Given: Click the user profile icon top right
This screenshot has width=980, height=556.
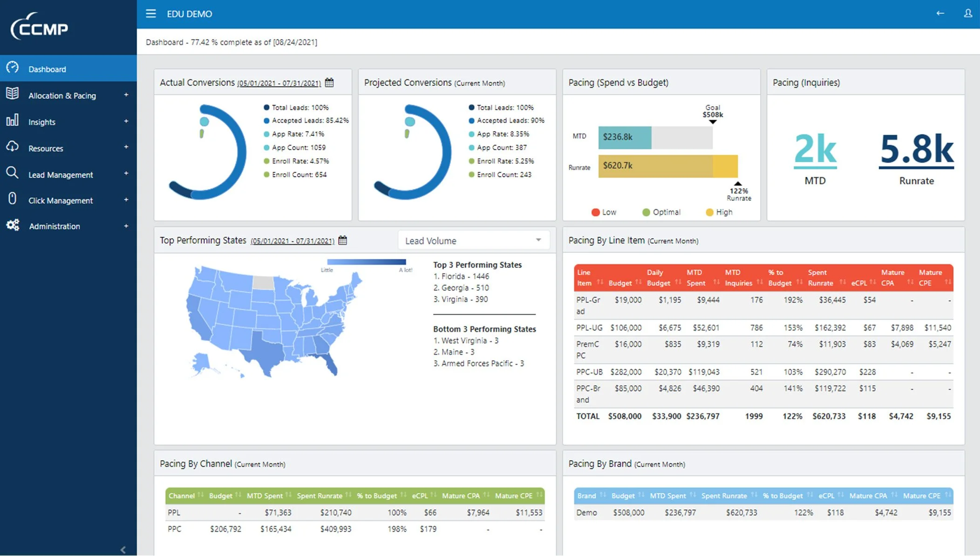Looking at the screenshot, I should point(968,14).
